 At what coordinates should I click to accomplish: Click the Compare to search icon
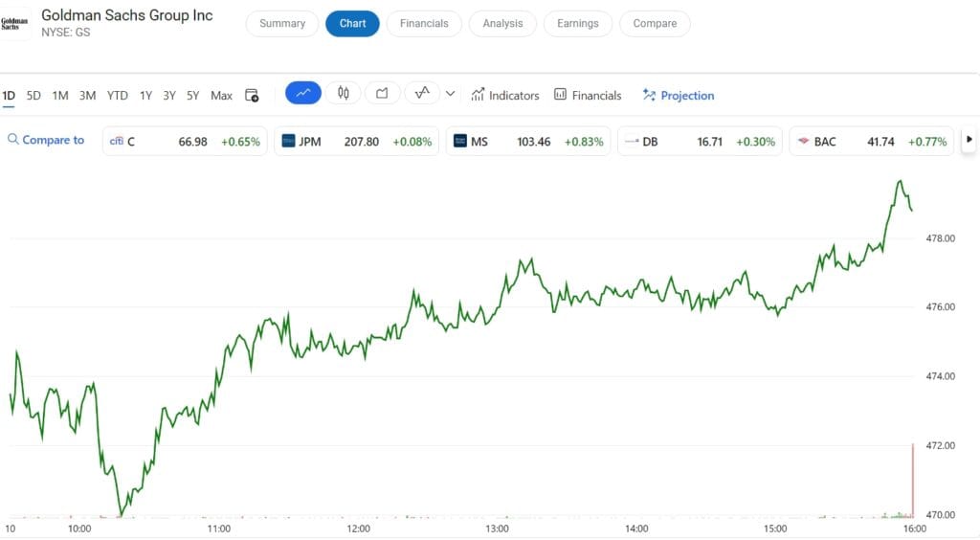tap(12, 140)
